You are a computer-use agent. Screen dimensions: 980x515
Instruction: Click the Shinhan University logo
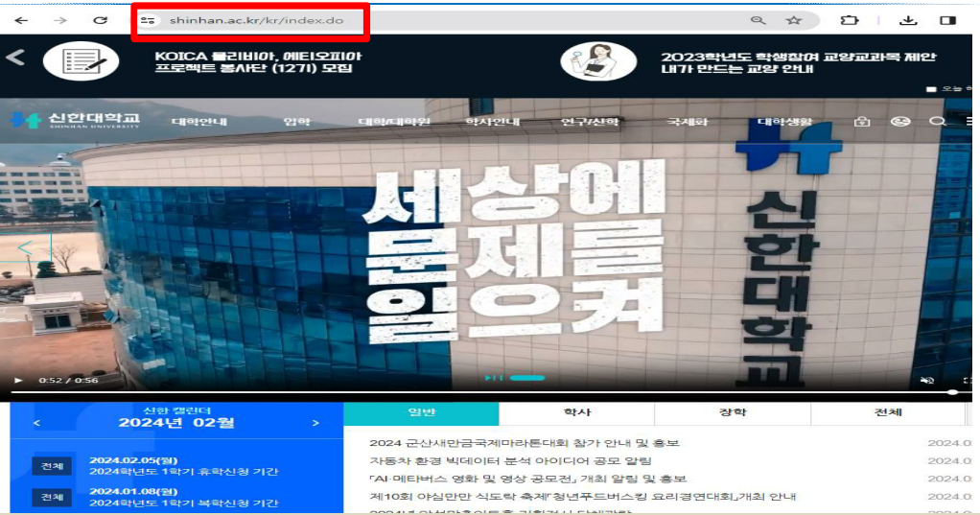coord(75,121)
